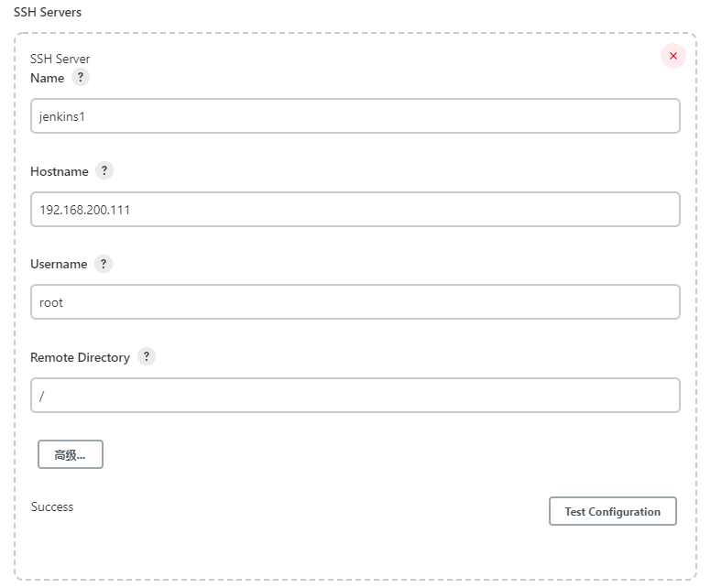Image resolution: width=711 pixels, height=588 pixels.
Task: Expand the 高级... advanced settings
Action: (x=71, y=455)
